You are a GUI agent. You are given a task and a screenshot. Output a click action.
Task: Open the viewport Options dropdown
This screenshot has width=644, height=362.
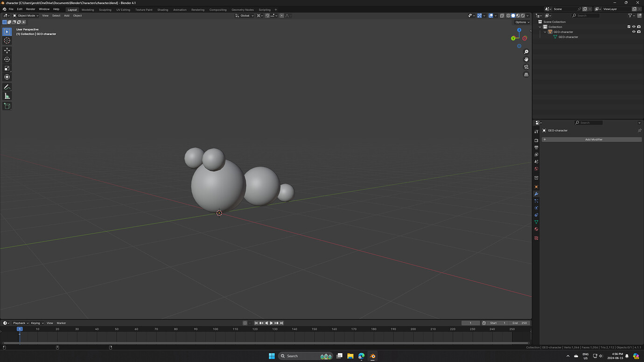(x=522, y=22)
